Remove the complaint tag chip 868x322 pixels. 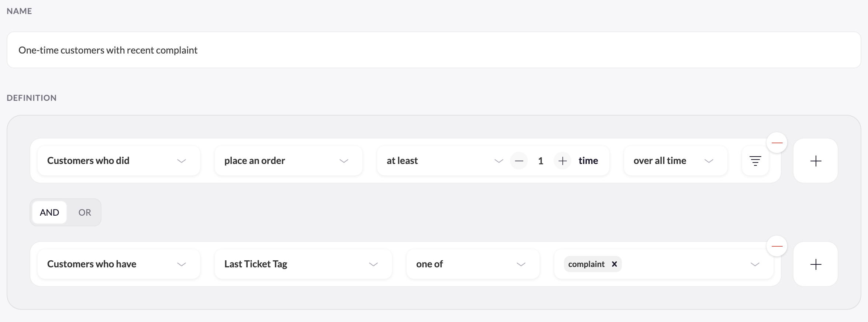pos(614,264)
